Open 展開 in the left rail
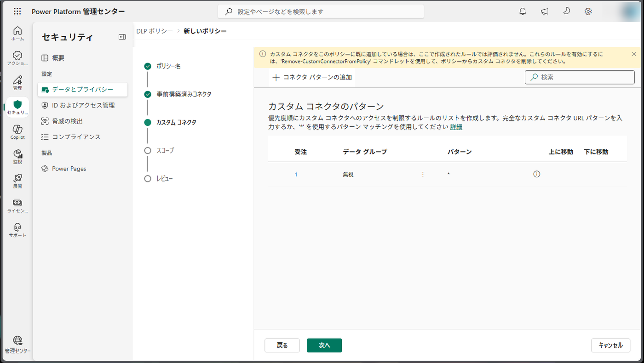This screenshot has width=644, height=363. click(x=17, y=181)
